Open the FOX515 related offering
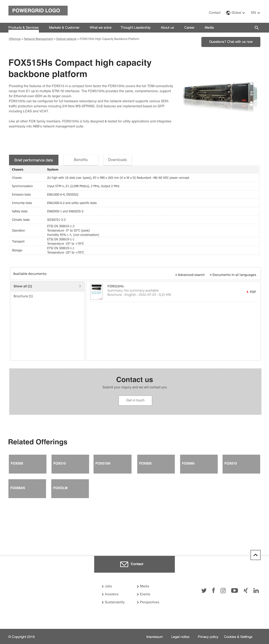 (x=70, y=464)
